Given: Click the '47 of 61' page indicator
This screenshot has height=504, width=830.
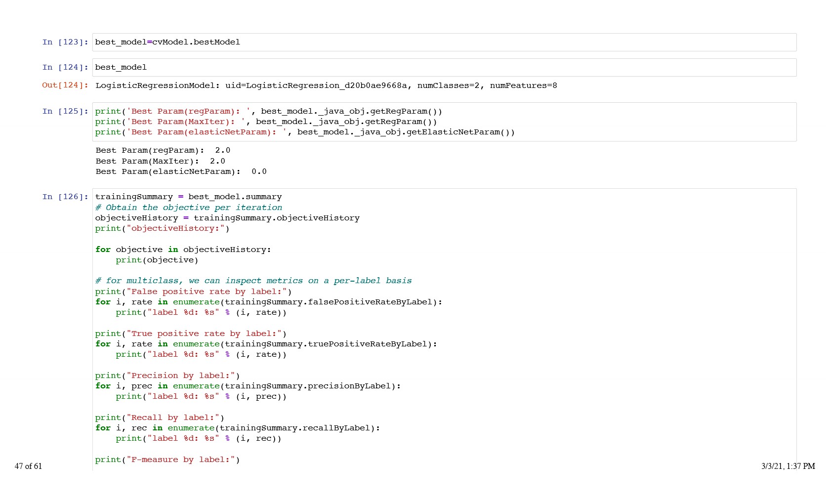Looking at the screenshot, I should click(28, 466).
